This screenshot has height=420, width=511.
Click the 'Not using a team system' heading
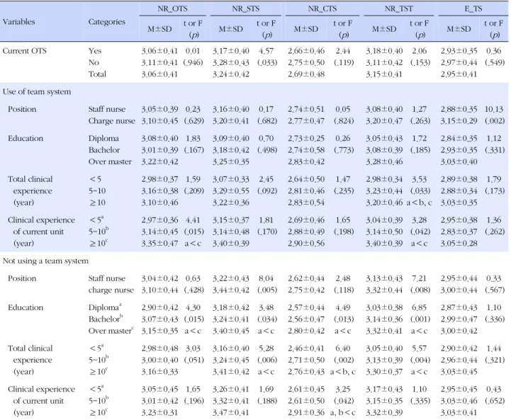pos(45,261)
